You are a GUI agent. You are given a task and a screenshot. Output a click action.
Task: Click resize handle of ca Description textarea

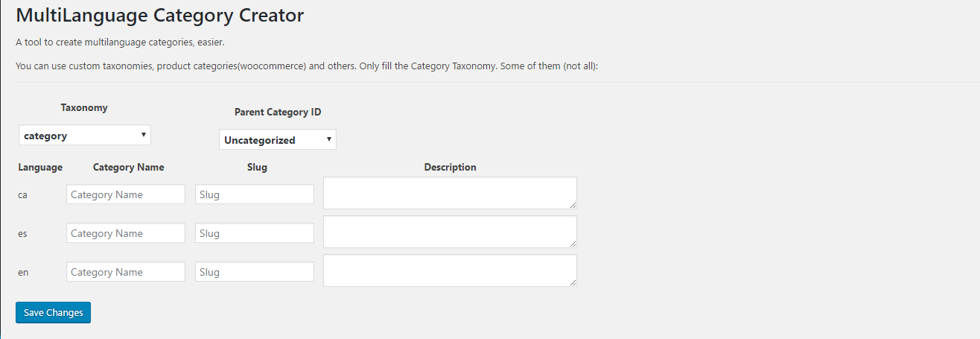(573, 205)
